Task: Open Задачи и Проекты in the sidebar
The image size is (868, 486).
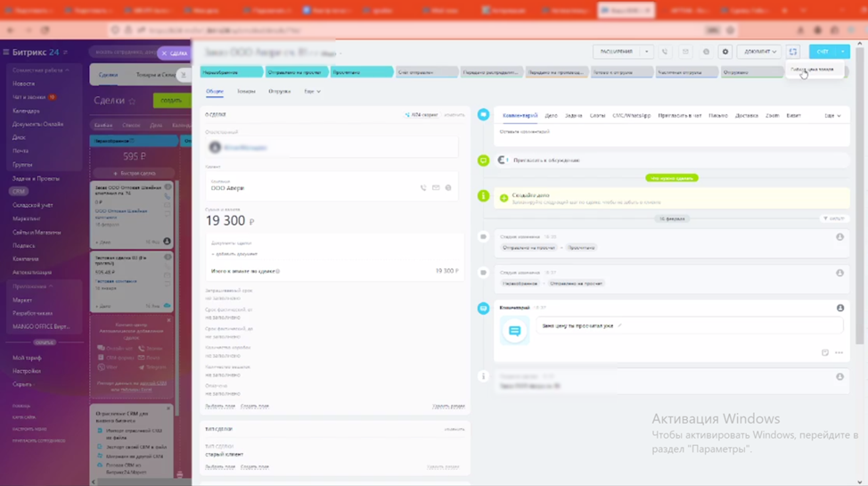Action: pyautogui.click(x=36, y=178)
